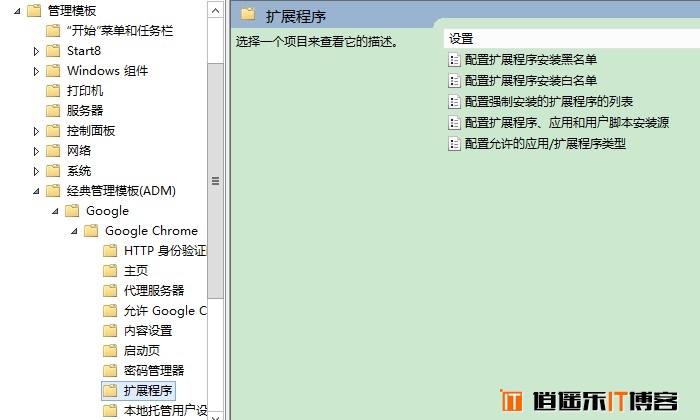Collapse the Google node arrow
This screenshot has width=700, height=420.
click(x=55, y=211)
